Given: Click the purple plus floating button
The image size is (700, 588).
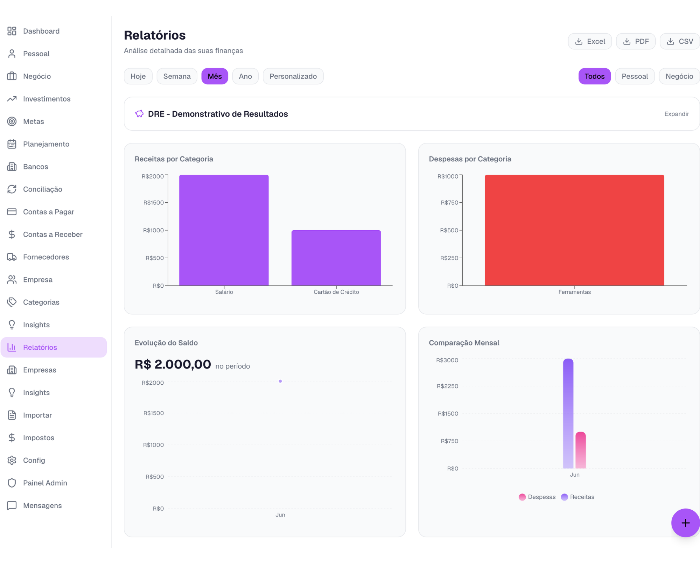Looking at the screenshot, I should (x=685, y=523).
